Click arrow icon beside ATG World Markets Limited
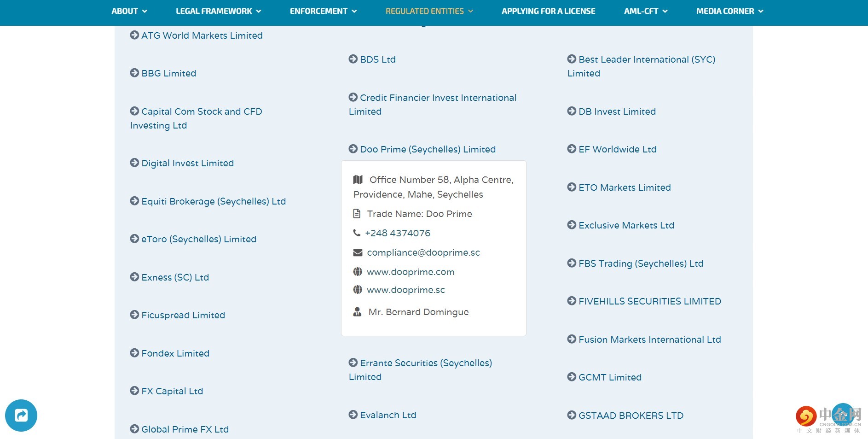Image resolution: width=868 pixels, height=439 pixels. pos(134,35)
